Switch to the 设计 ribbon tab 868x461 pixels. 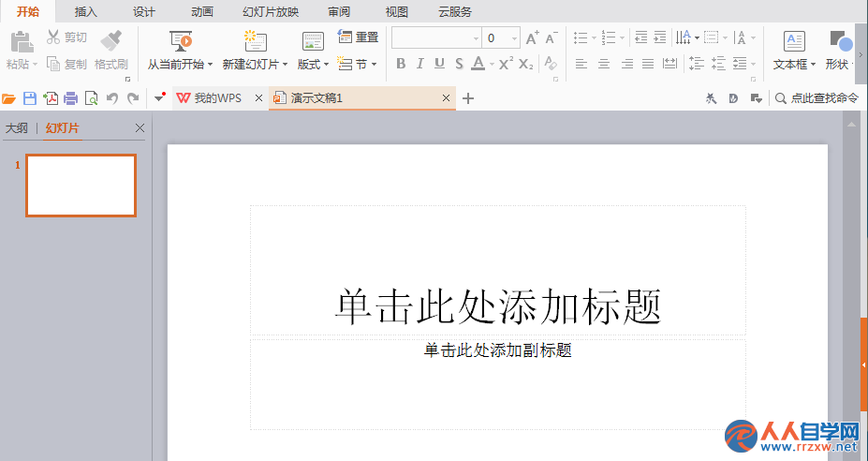[144, 11]
